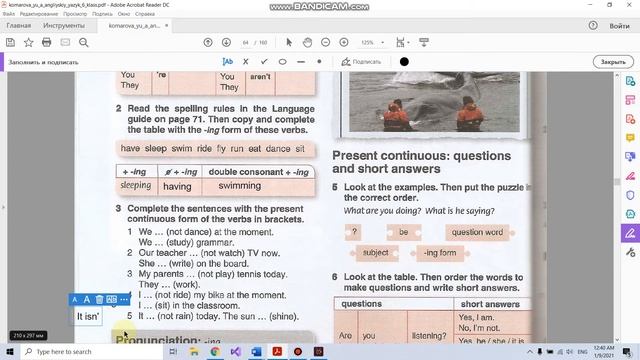Click the taskbar search box
This screenshot has height=360, width=640.
(91, 351)
